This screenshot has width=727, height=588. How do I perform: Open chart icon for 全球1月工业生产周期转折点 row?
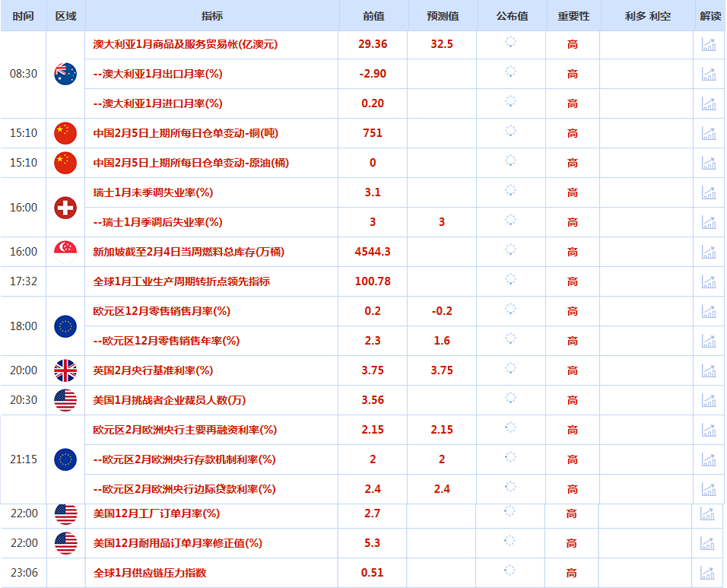pos(709,282)
